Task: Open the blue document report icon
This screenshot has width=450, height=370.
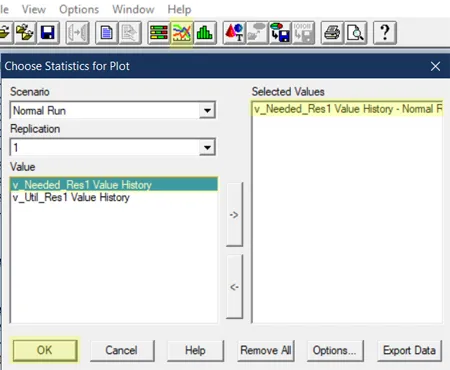Action: click(106, 33)
